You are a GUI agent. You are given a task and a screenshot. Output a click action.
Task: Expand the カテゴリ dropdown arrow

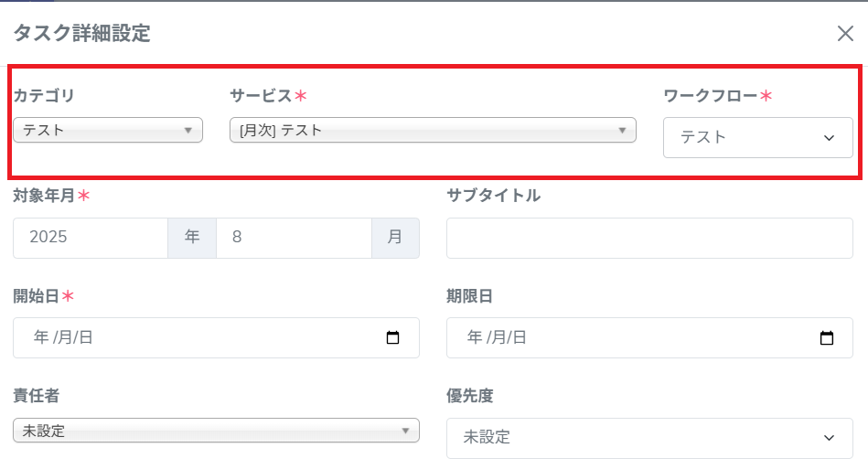(x=188, y=130)
